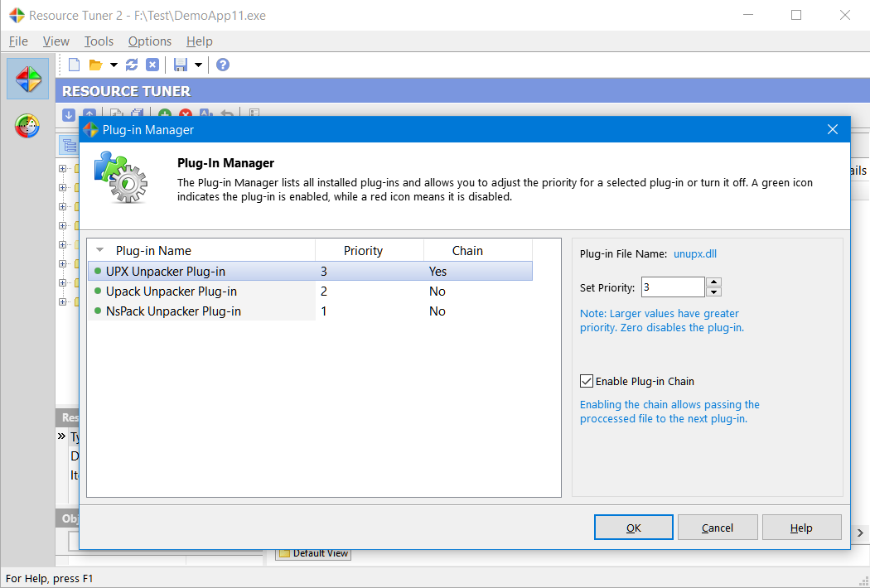Click the Reload file toolbar icon
Viewport: 870px width, 588px height.
tap(132, 65)
